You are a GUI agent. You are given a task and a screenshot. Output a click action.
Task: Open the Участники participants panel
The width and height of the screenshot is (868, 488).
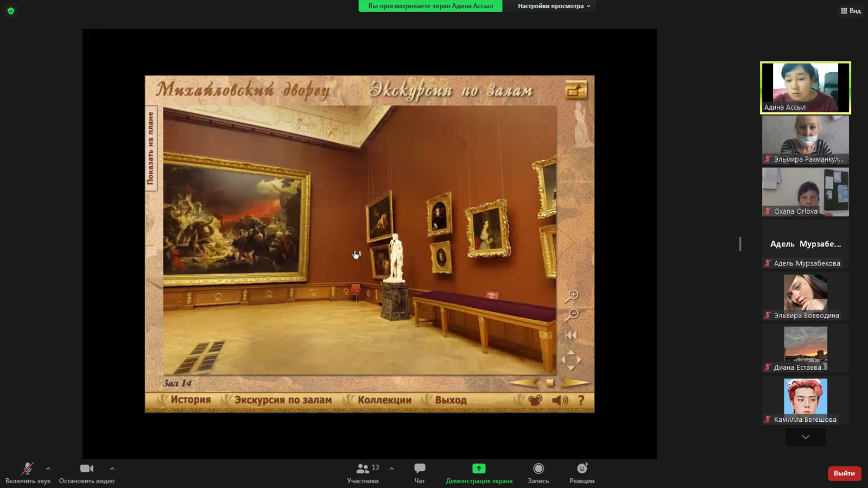363,473
